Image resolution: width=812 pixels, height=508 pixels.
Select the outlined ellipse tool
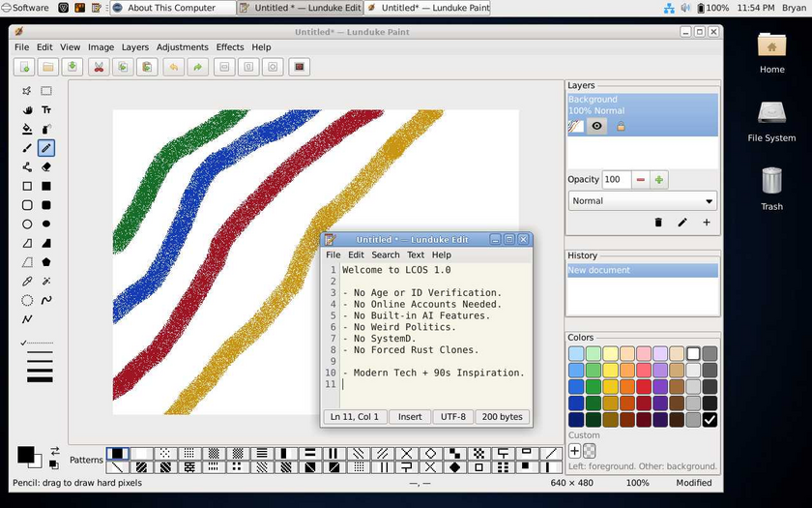[x=27, y=224]
